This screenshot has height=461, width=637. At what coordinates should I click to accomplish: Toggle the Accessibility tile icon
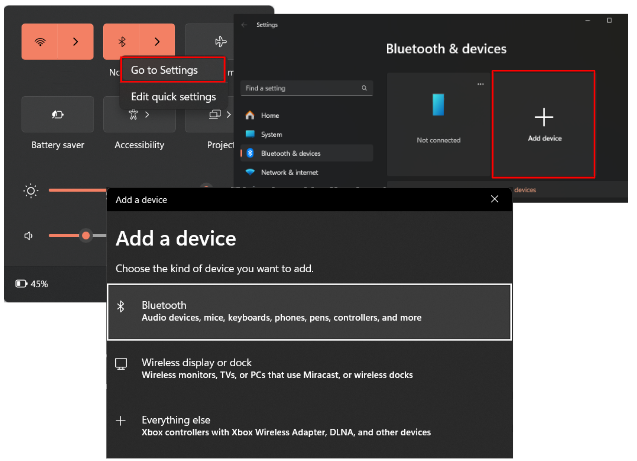pyautogui.click(x=133, y=115)
